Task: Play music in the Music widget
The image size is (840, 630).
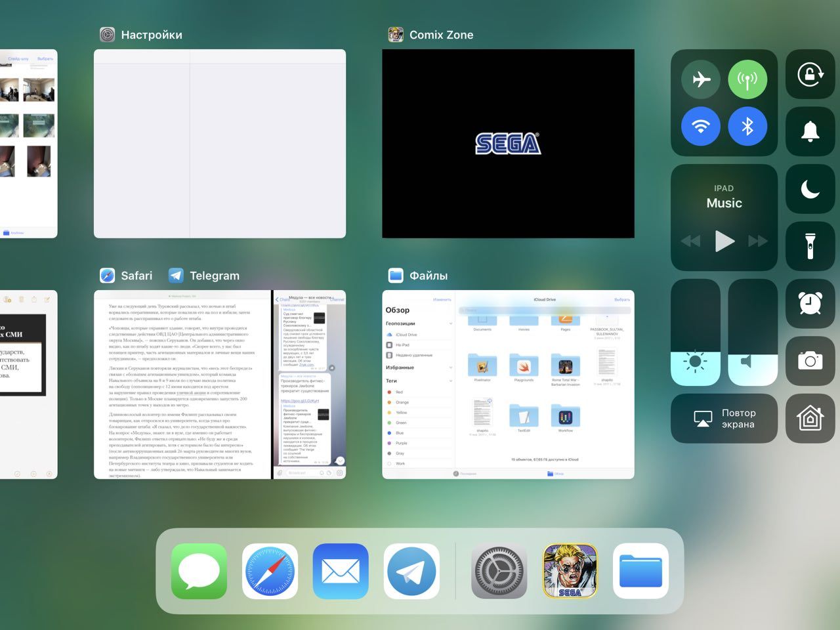Action: point(724,241)
